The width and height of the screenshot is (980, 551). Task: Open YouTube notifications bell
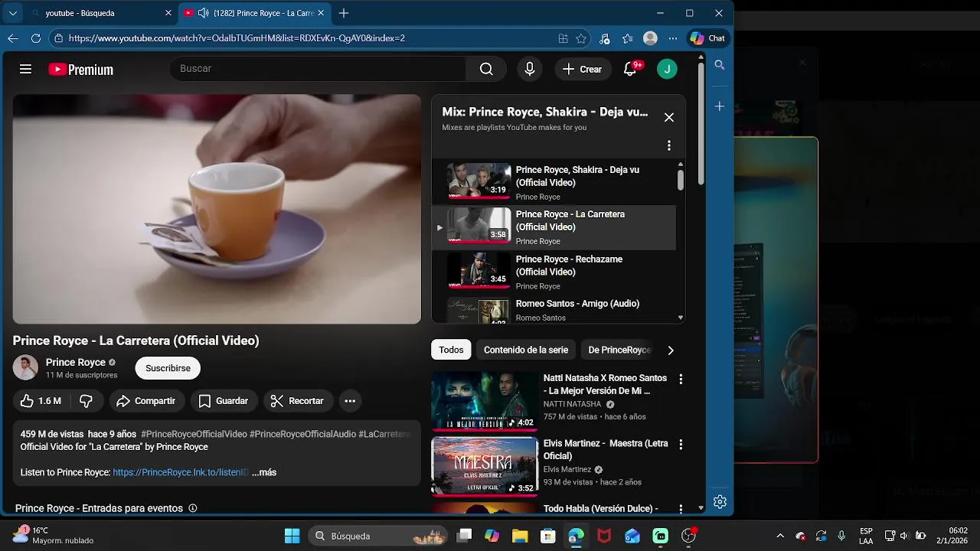(x=630, y=69)
